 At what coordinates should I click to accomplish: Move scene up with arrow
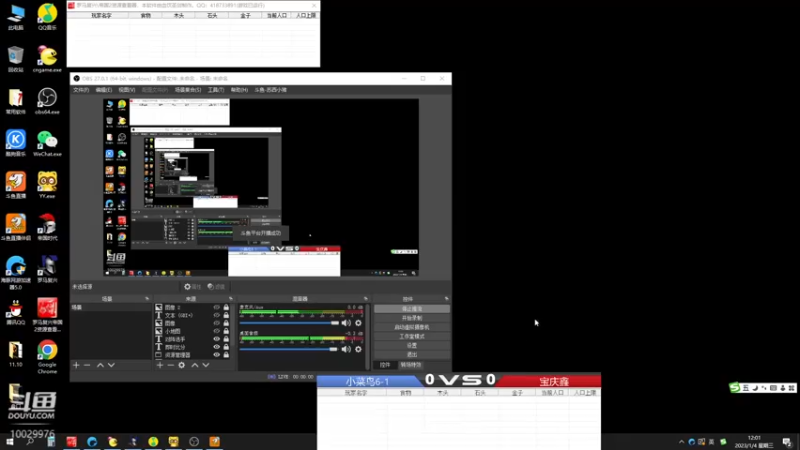[x=101, y=365]
